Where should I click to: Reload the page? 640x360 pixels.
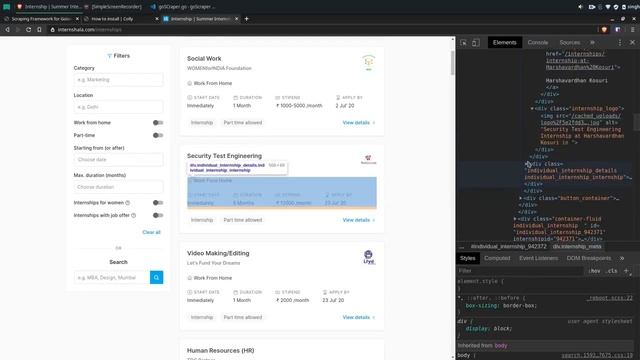(x=28, y=29)
